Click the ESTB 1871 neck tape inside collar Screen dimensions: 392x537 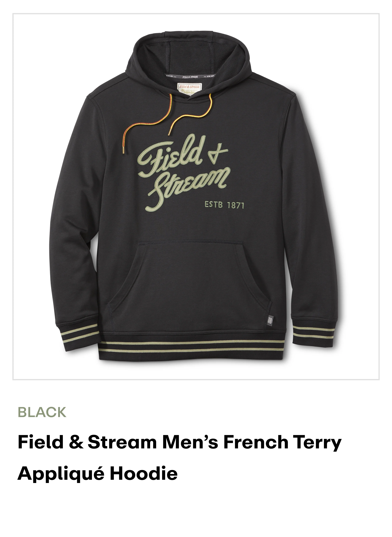(190, 77)
